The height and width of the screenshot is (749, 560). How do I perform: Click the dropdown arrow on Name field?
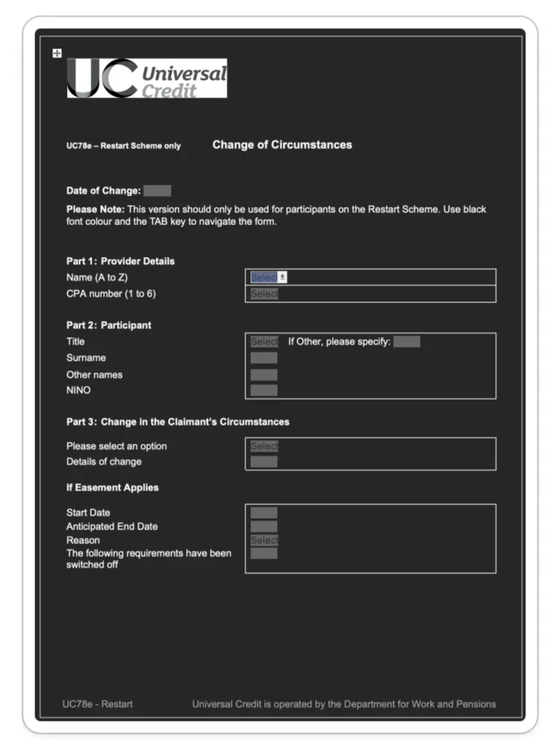click(x=282, y=277)
